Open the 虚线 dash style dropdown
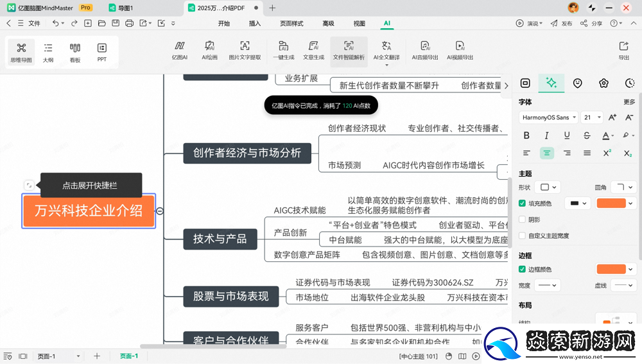642x364 pixels. pos(624,285)
